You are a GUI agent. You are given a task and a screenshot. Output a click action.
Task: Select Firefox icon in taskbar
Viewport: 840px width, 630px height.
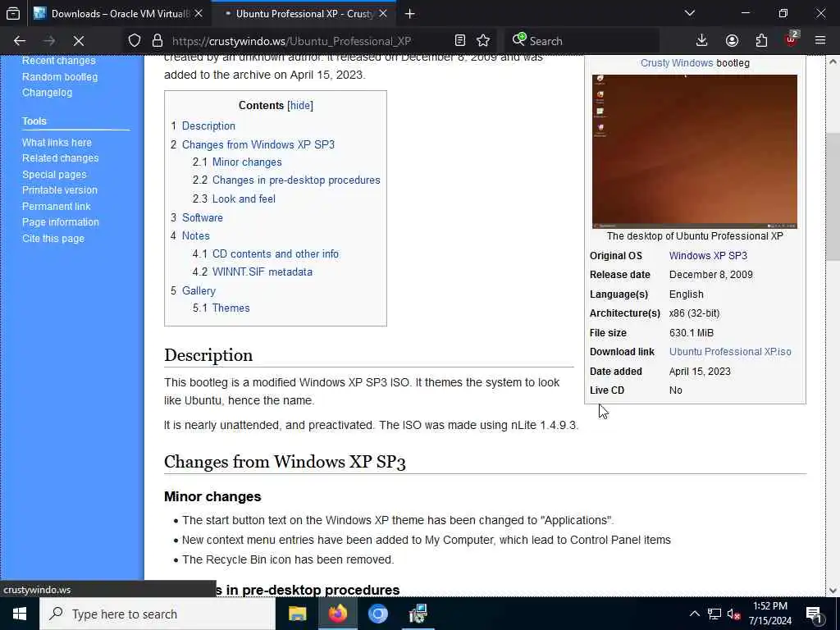(x=337, y=614)
